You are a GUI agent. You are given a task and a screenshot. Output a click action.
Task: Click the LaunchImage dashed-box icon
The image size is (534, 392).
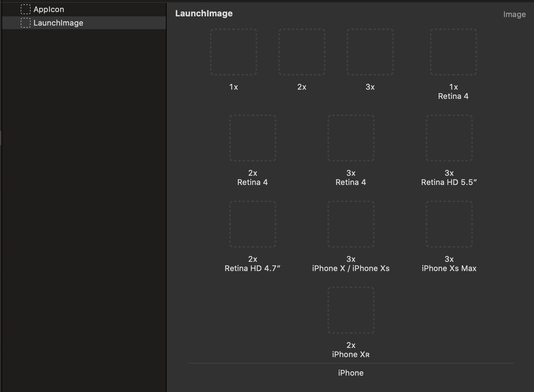[x=26, y=23]
